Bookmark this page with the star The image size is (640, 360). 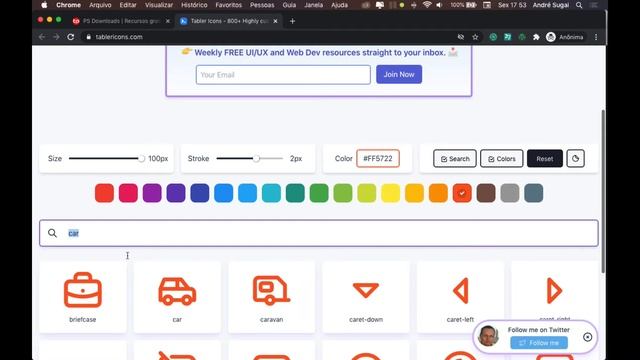[x=475, y=37]
